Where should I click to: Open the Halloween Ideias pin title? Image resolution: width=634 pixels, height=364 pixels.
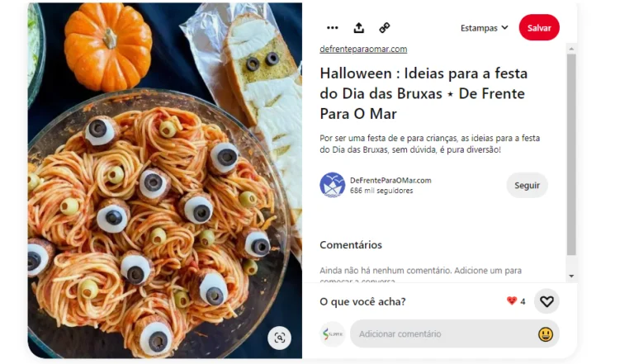click(x=423, y=93)
